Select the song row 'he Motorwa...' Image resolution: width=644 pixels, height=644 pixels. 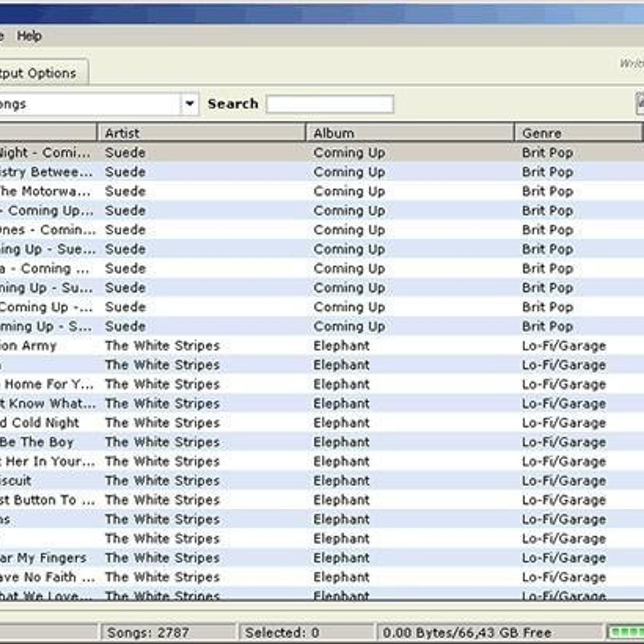pyautogui.click(x=322, y=192)
